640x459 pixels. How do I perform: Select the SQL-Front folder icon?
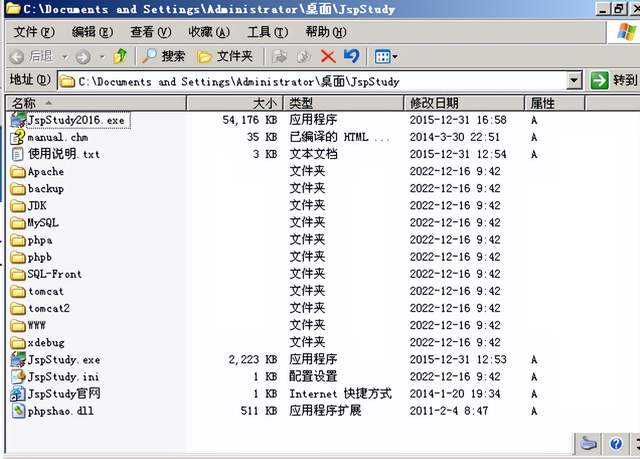(x=18, y=275)
